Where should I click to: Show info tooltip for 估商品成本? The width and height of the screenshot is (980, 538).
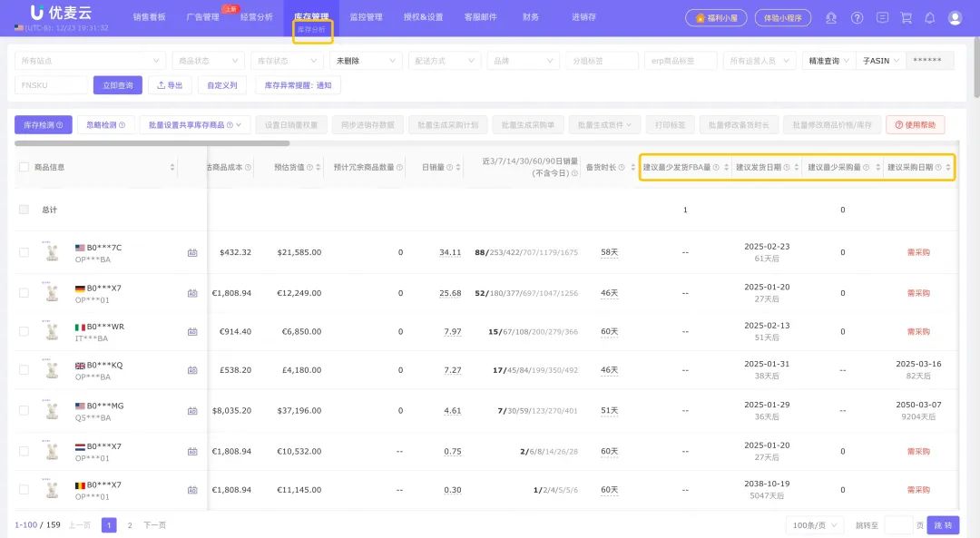coord(248,168)
